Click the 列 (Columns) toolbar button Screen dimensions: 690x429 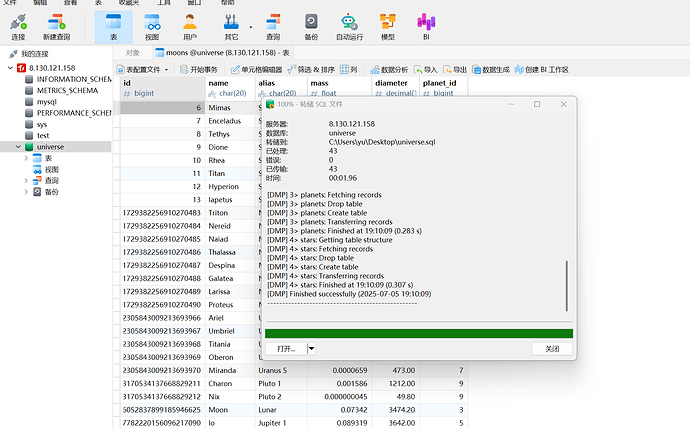[x=349, y=70]
